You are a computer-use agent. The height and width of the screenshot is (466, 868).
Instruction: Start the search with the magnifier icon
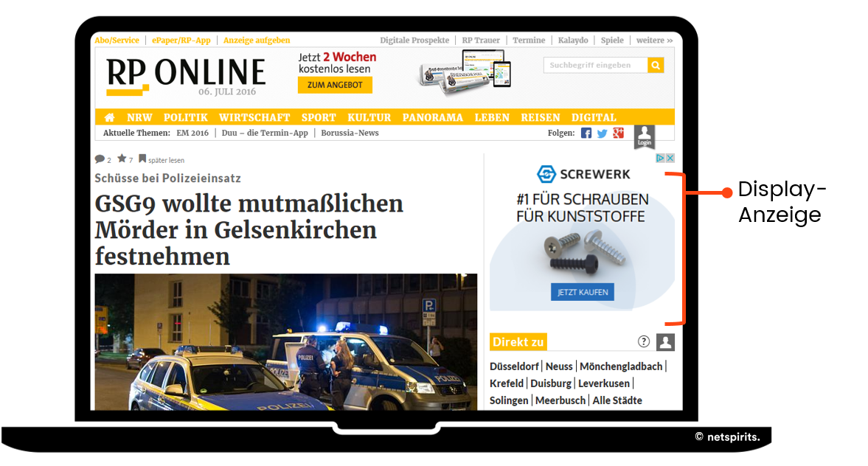(x=656, y=65)
